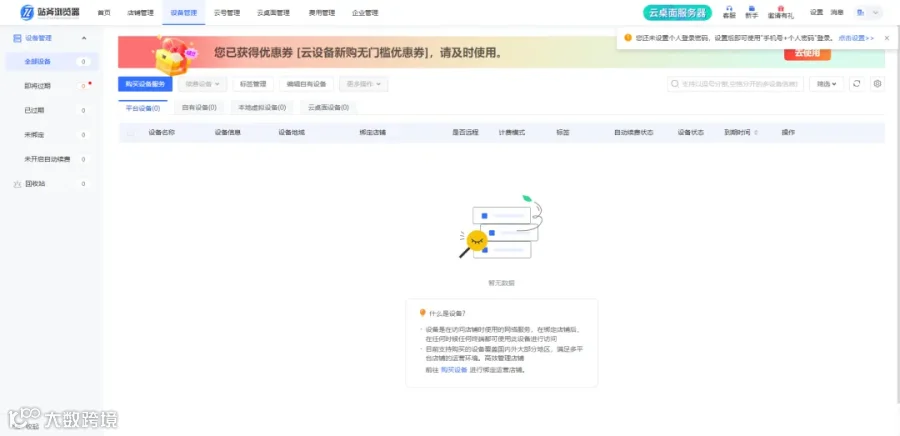Click the 标签 column header

coord(562,133)
